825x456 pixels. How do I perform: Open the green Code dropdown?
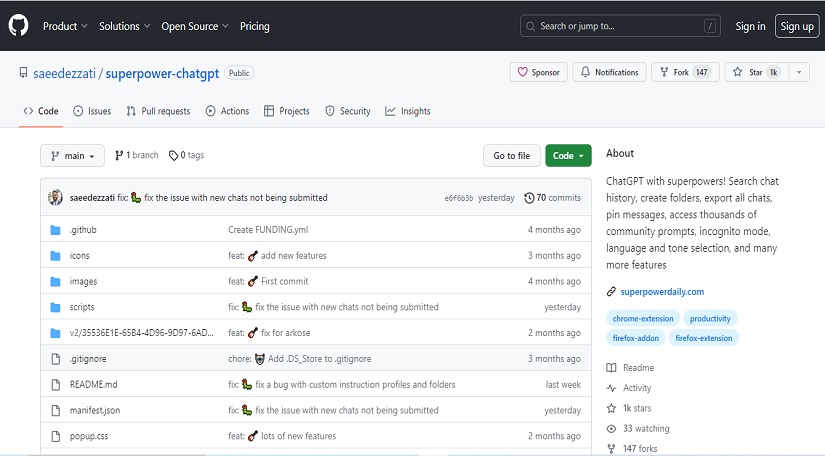click(568, 156)
